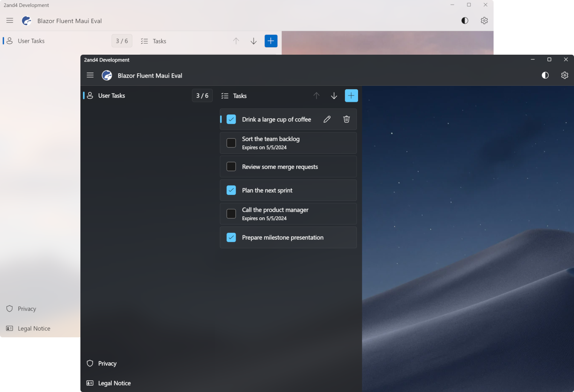Click settings gear in light window

[484, 21]
